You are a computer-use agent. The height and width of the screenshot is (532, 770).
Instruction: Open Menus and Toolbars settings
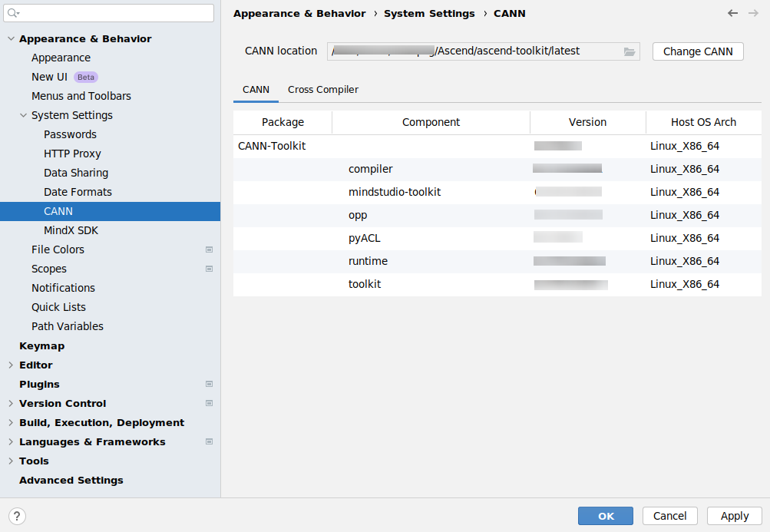click(x=81, y=96)
